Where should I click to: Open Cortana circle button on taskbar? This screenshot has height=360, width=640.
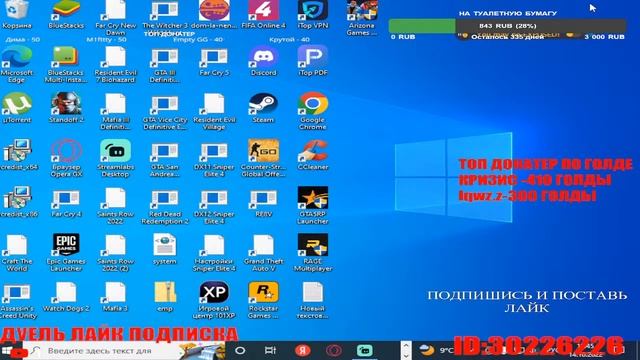[240, 350]
